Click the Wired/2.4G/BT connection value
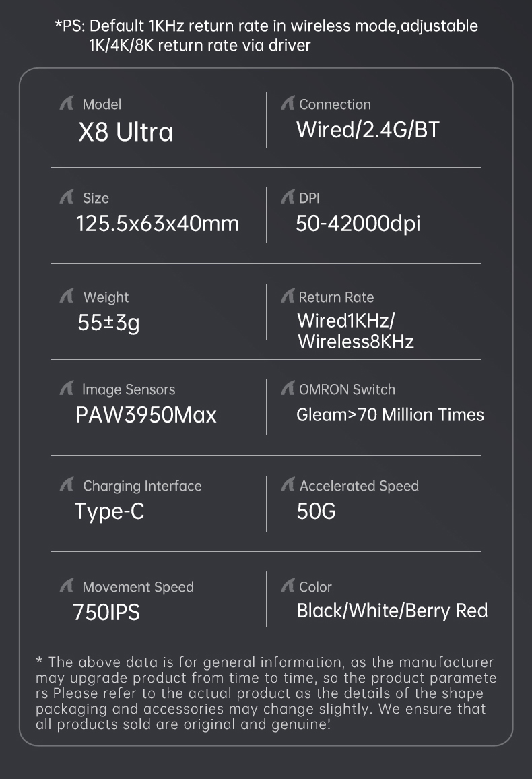The image size is (532, 779). tap(368, 129)
